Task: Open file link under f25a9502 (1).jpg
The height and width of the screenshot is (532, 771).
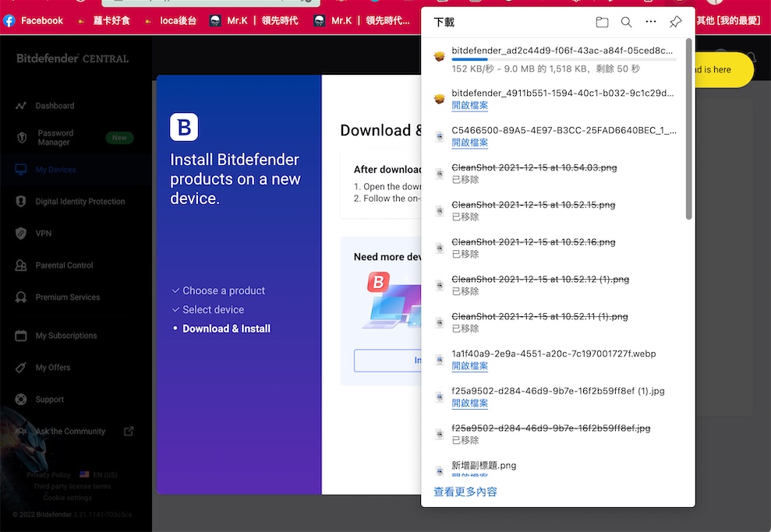Action: coord(469,403)
